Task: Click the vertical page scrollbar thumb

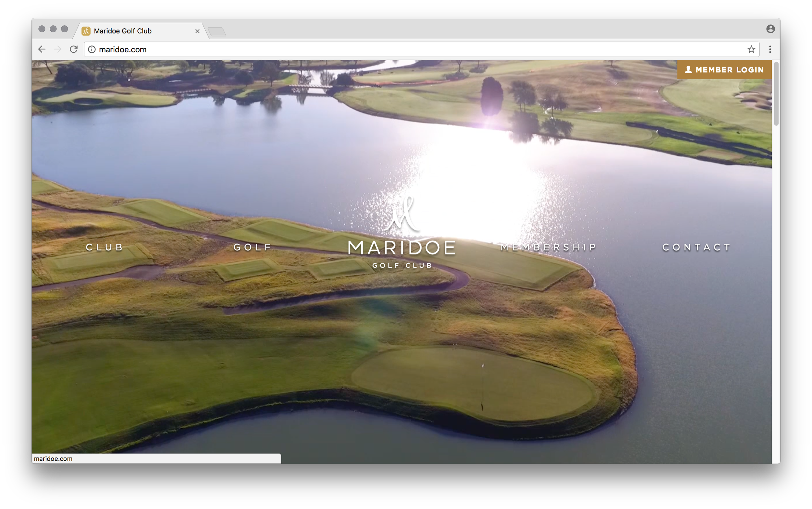Action: (x=776, y=94)
